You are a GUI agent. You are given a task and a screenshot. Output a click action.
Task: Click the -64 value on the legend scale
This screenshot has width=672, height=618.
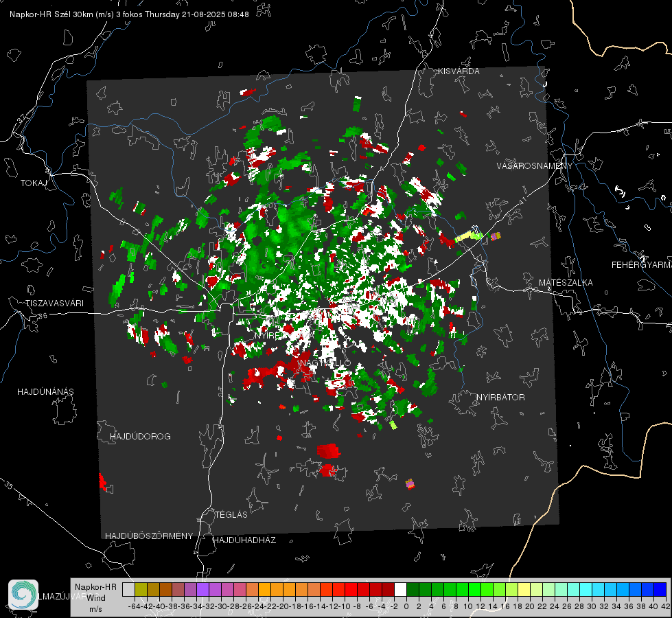tap(134, 606)
